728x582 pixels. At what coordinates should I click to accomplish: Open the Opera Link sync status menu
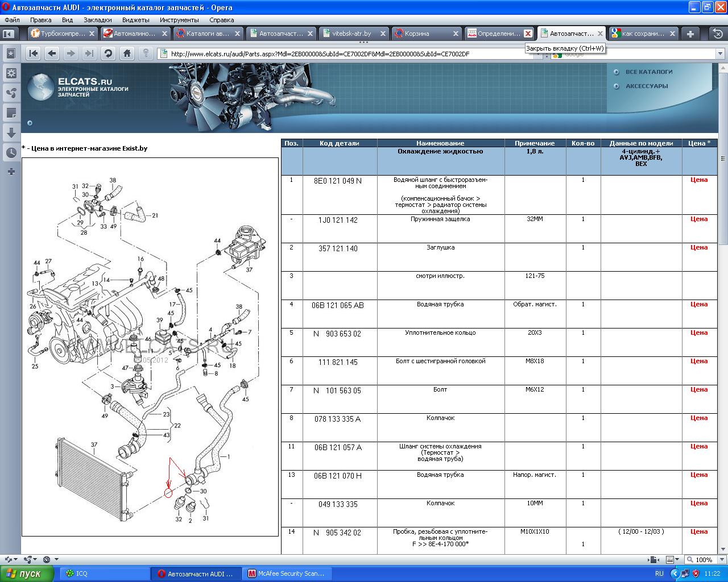pyautogui.click(x=11, y=560)
